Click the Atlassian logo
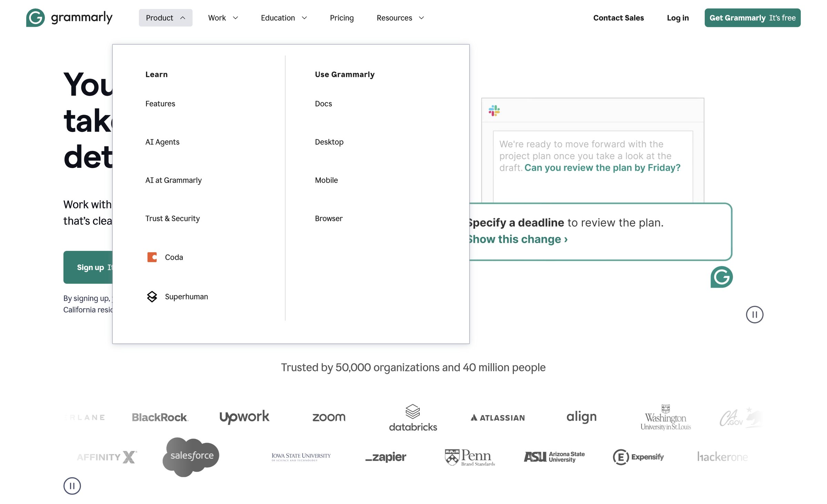Screen dimensions: 827x504 (498, 418)
